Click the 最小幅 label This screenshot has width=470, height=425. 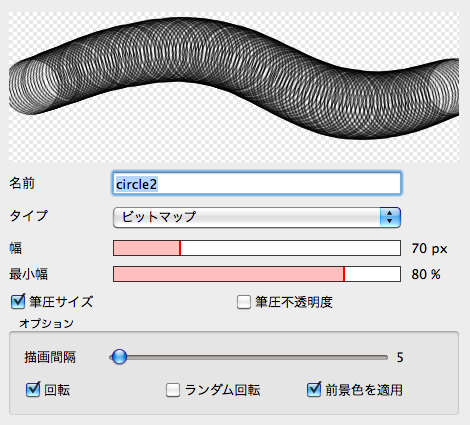pos(28,274)
